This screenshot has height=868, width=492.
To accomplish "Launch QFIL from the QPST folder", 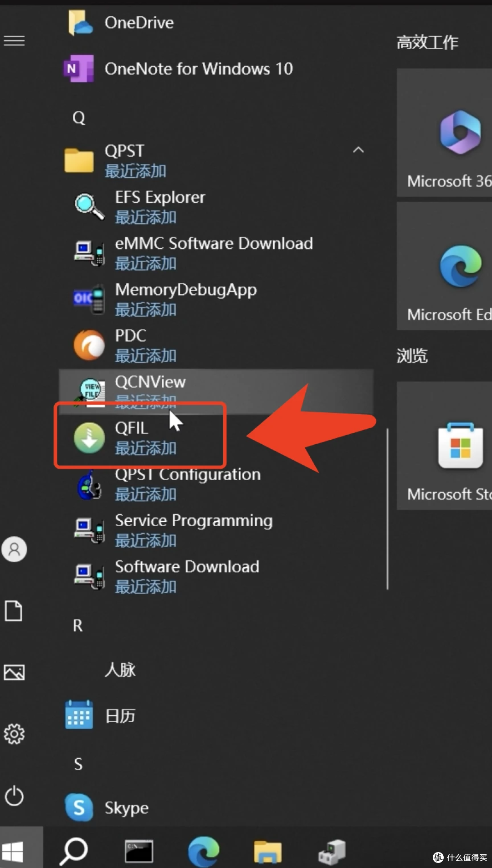I will [x=132, y=437].
